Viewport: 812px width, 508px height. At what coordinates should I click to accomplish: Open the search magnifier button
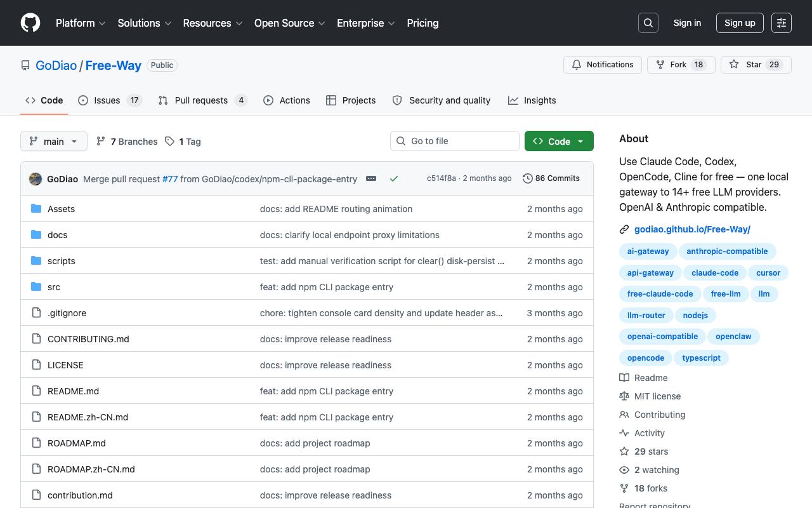[648, 23]
